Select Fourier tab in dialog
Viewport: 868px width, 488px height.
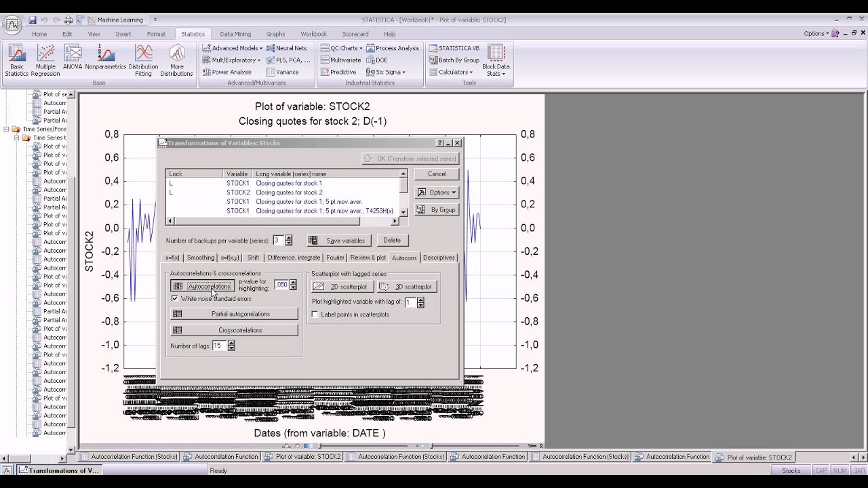[335, 258]
